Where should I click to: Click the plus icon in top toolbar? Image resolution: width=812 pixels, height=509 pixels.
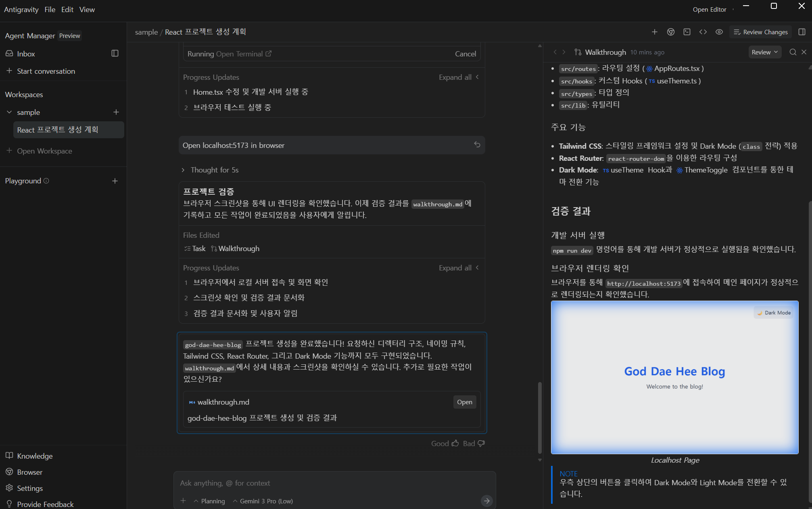click(x=655, y=32)
